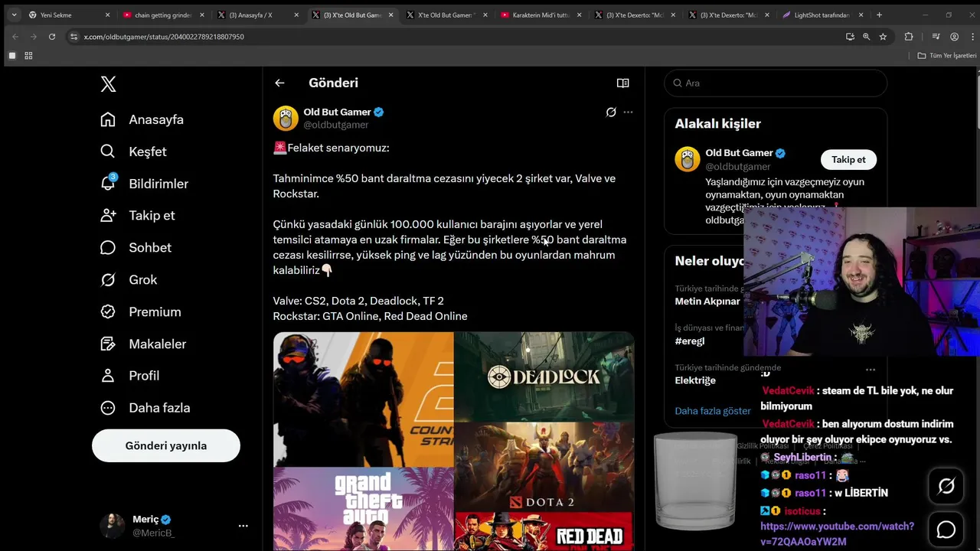
Task: Open Counter-Strike image in post
Action: [x=364, y=399]
